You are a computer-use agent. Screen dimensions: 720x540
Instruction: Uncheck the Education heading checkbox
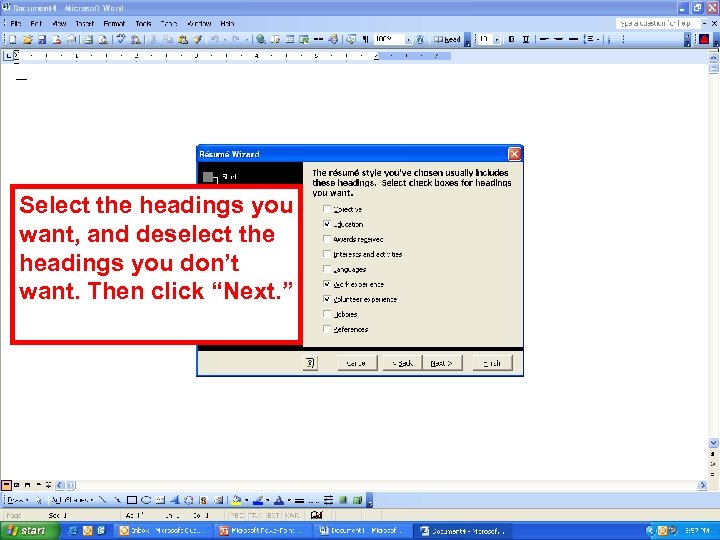pos(326,224)
